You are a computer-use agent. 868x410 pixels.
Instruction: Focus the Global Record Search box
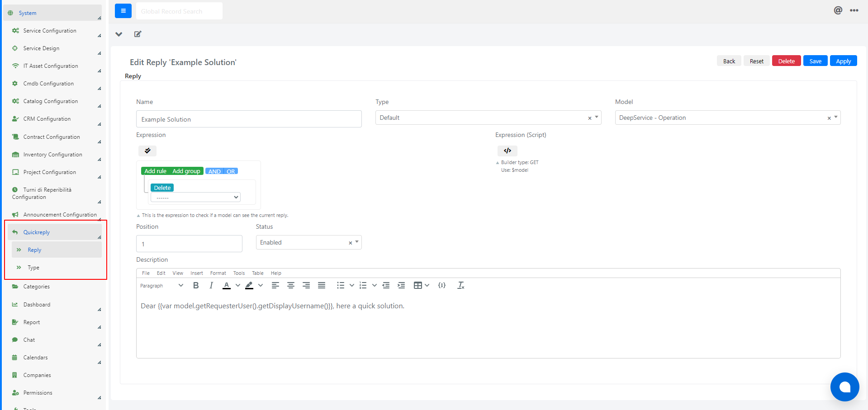pyautogui.click(x=179, y=11)
